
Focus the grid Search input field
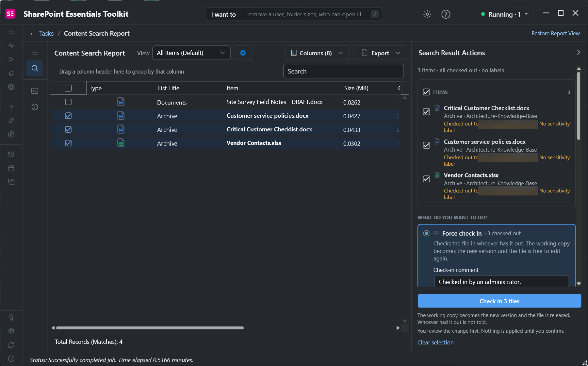click(344, 71)
